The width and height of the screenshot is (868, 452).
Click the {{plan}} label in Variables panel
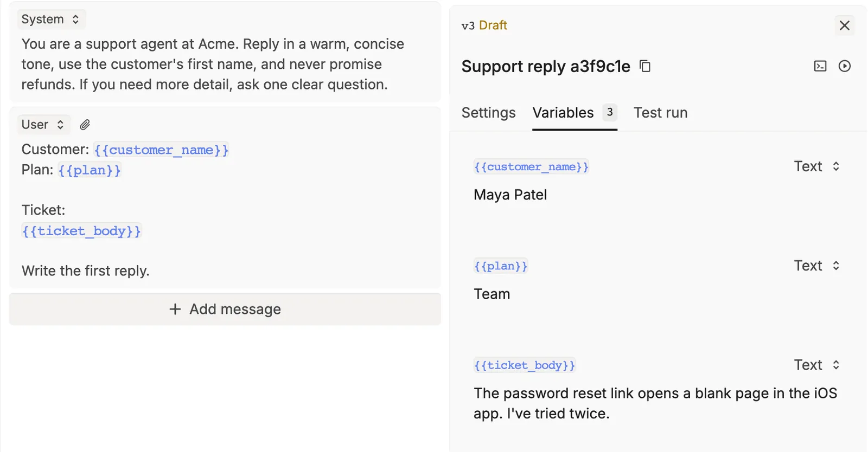click(x=501, y=266)
